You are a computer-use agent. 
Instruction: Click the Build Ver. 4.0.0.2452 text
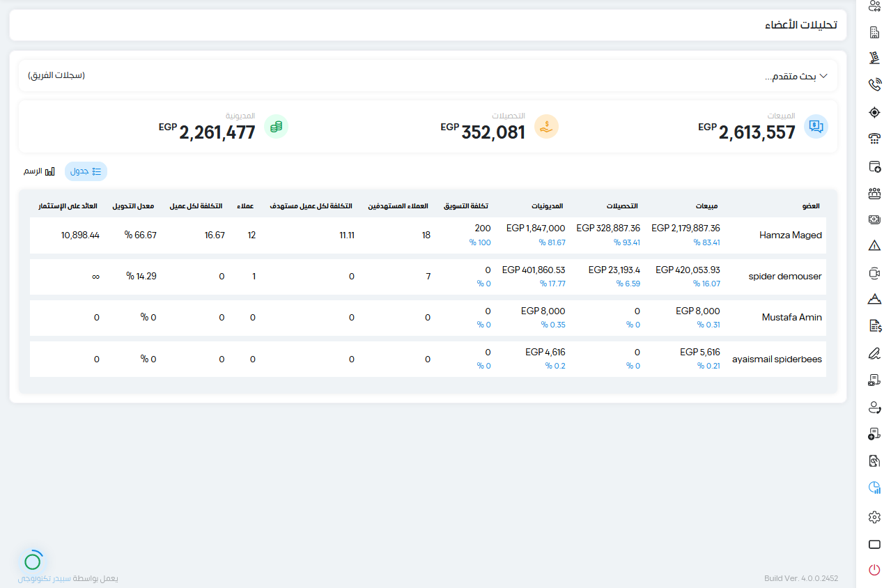tap(801, 579)
